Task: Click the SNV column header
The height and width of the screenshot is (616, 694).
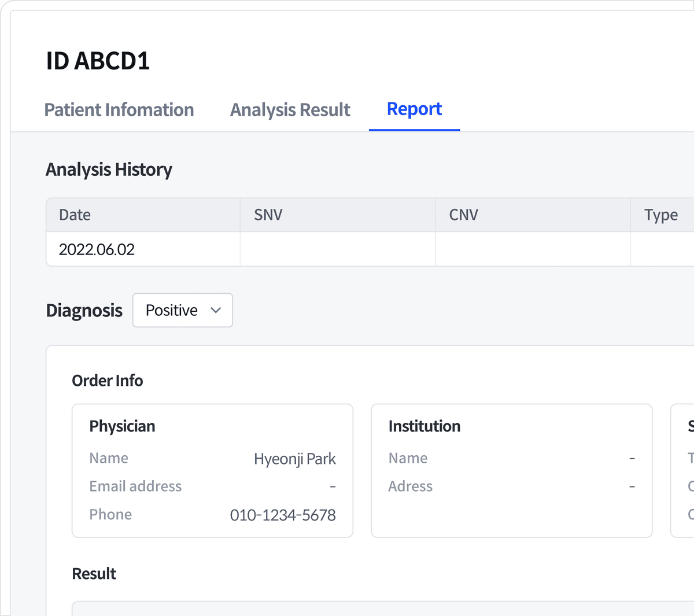Action: click(268, 215)
